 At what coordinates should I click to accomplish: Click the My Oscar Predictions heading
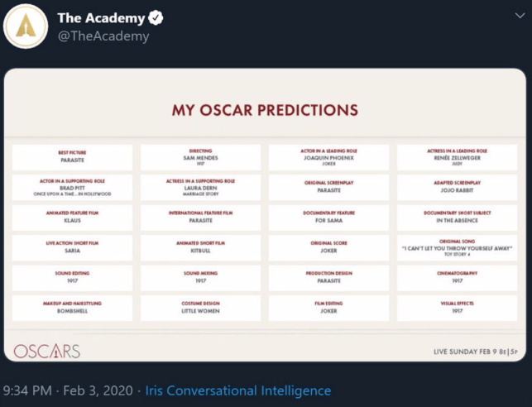click(265, 110)
